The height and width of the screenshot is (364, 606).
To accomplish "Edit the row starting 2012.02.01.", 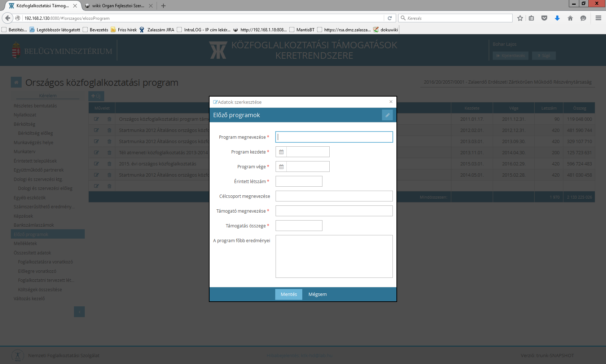I will pyautogui.click(x=96, y=130).
